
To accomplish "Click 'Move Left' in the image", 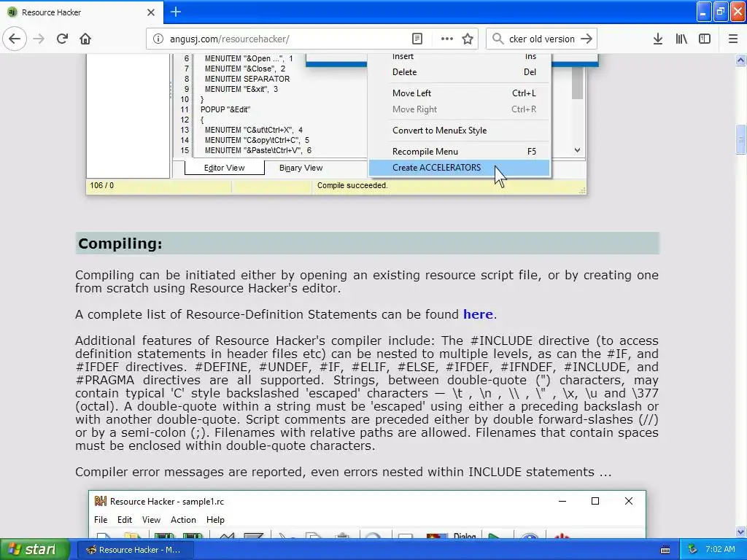I will 411,93.
